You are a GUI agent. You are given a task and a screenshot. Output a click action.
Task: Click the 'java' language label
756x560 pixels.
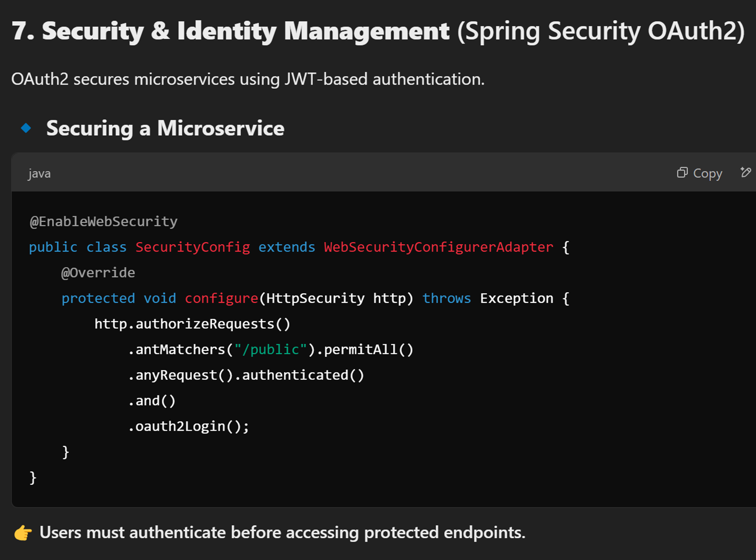pos(39,173)
